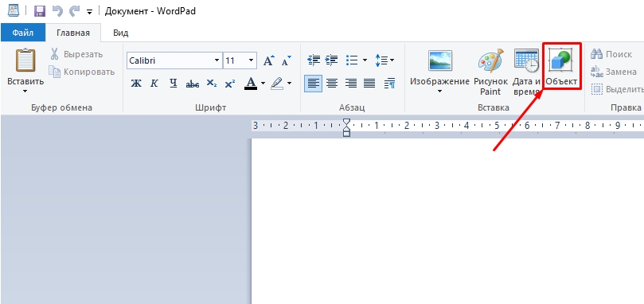Insert an Объект
The image size is (644, 304).
click(561, 66)
